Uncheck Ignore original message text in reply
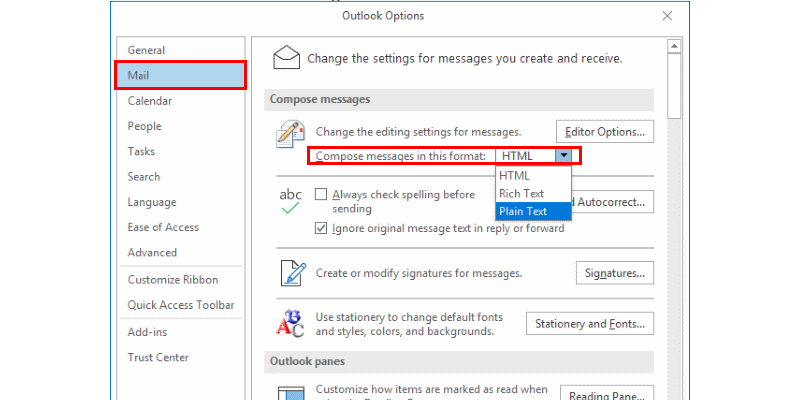 (x=321, y=228)
